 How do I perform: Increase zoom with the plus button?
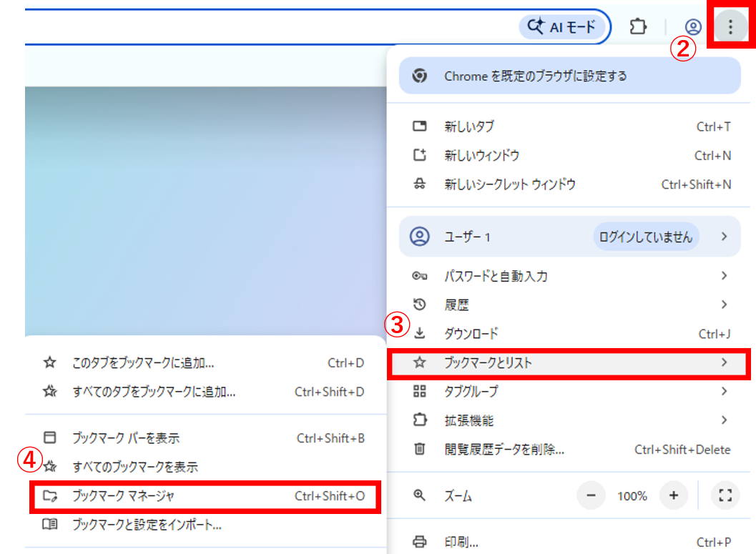pos(673,495)
